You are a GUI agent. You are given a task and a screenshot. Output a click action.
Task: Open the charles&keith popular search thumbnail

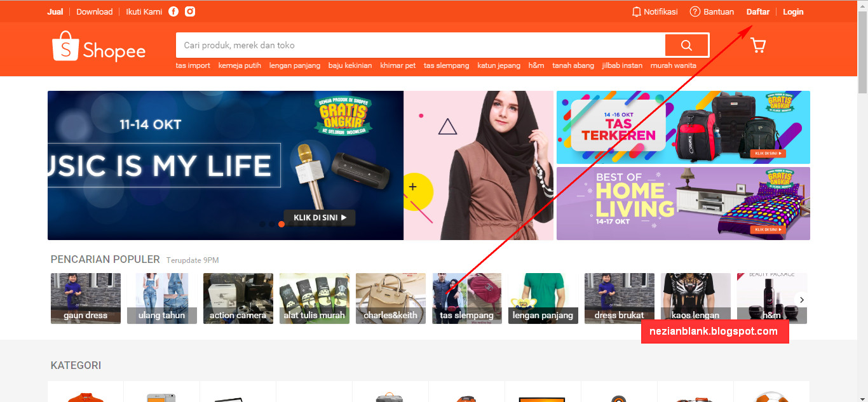click(x=390, y=298)
